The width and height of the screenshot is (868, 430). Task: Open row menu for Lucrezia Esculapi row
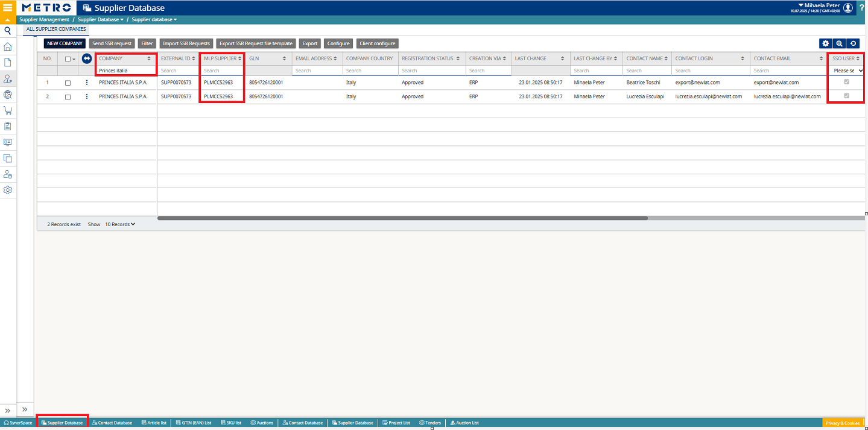87,96
